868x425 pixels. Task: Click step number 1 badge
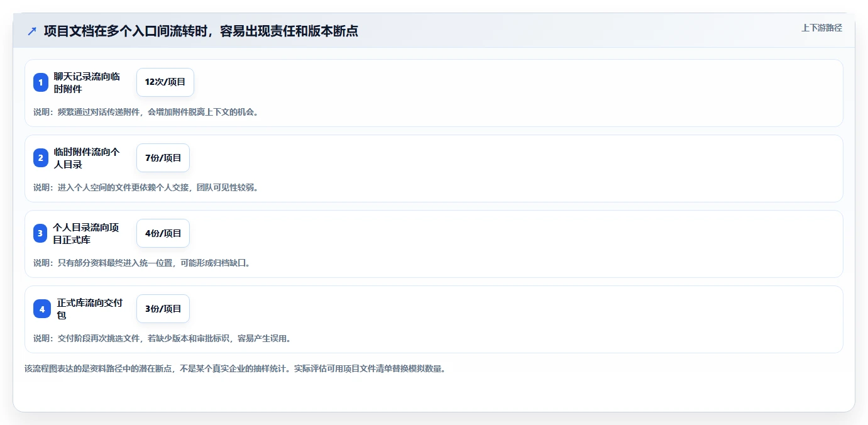[x=41, y=82]
